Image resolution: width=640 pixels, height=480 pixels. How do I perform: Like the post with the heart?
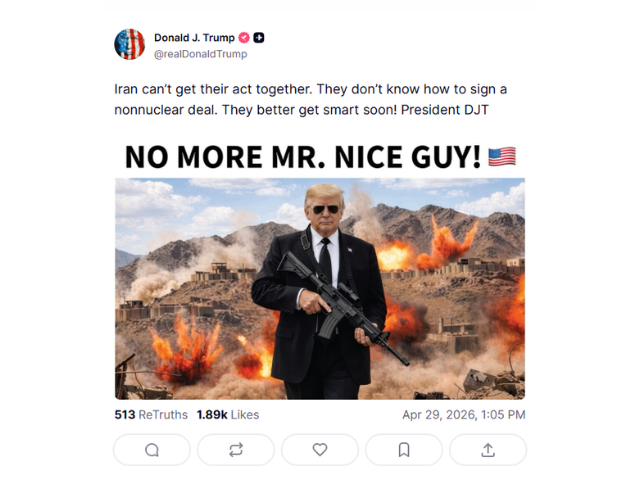[320, 450]
